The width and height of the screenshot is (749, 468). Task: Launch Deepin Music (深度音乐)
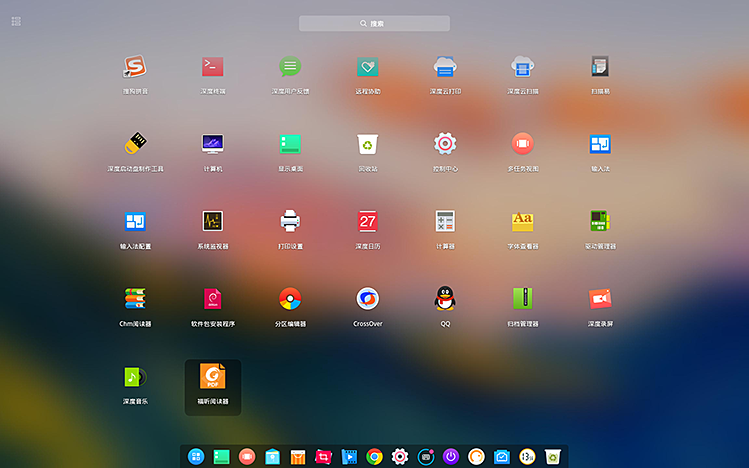135,376
